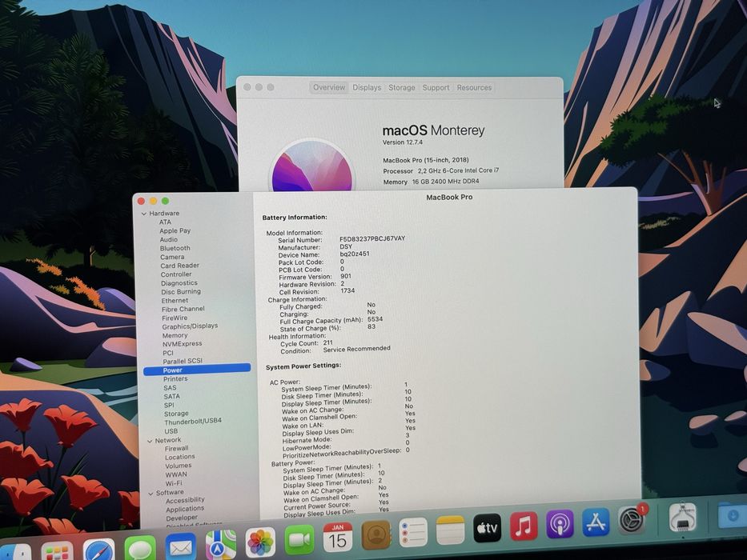Select NVMExpress in the sidebar
The width and height of the screenshot is (747, 560).
183,343
